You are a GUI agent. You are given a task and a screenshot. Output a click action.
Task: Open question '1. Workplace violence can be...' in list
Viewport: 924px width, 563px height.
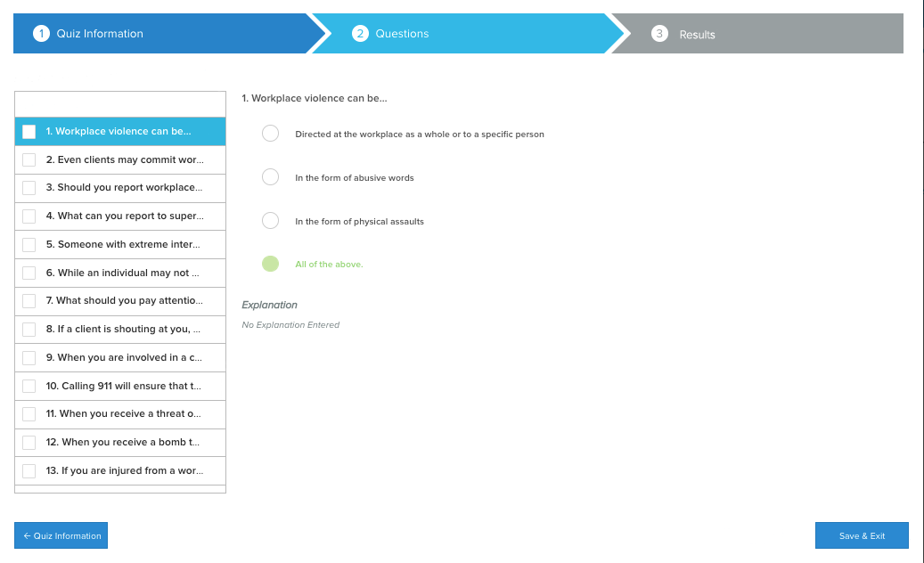[x=120, y=131]
